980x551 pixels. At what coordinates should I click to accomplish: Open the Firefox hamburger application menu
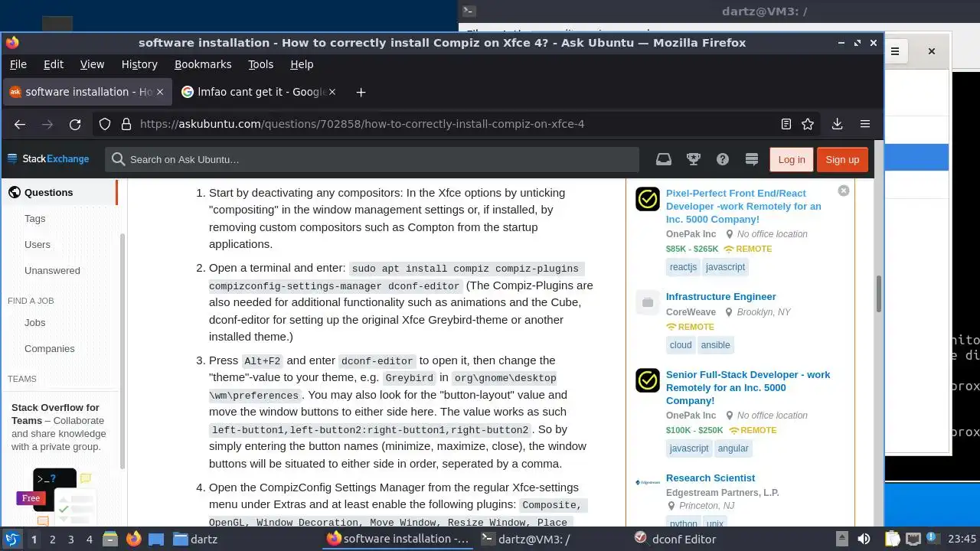(x=865, y=124)
